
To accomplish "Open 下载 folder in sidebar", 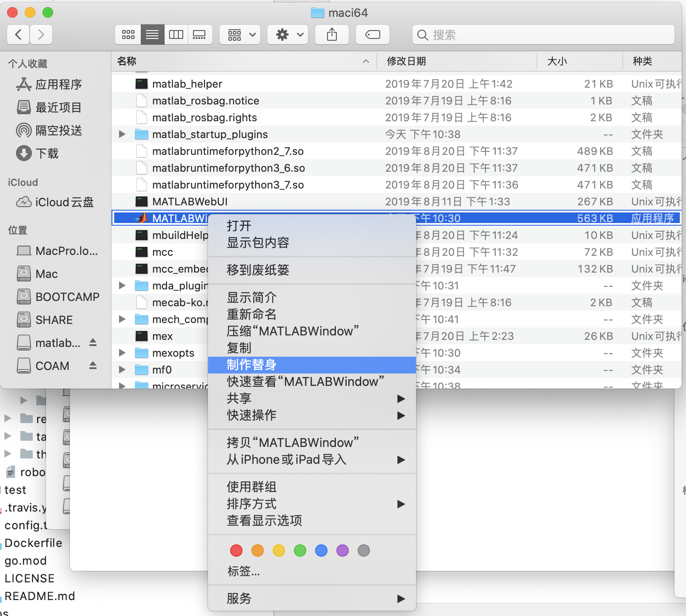I will click(x=47, y=154).
